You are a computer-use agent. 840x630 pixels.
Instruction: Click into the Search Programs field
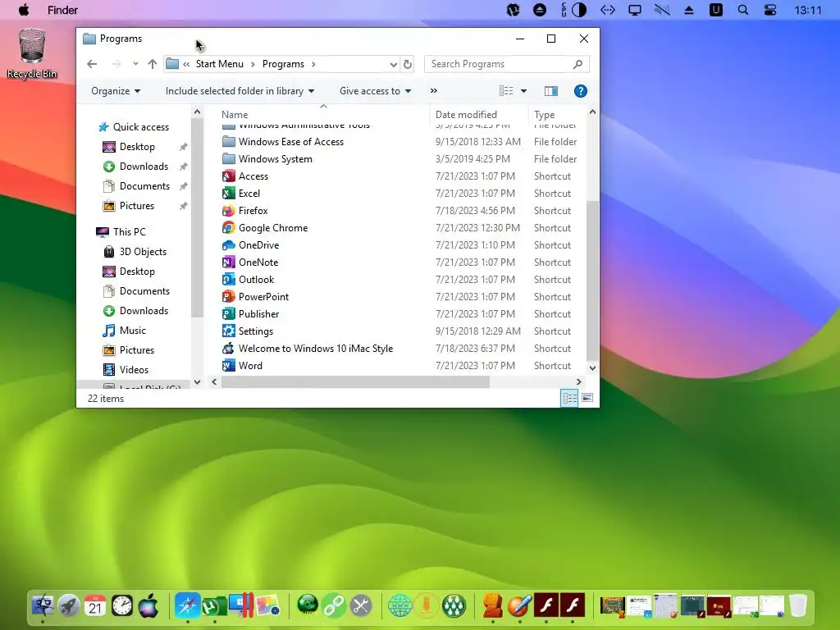pyautogui.click(x=507, y=64)
